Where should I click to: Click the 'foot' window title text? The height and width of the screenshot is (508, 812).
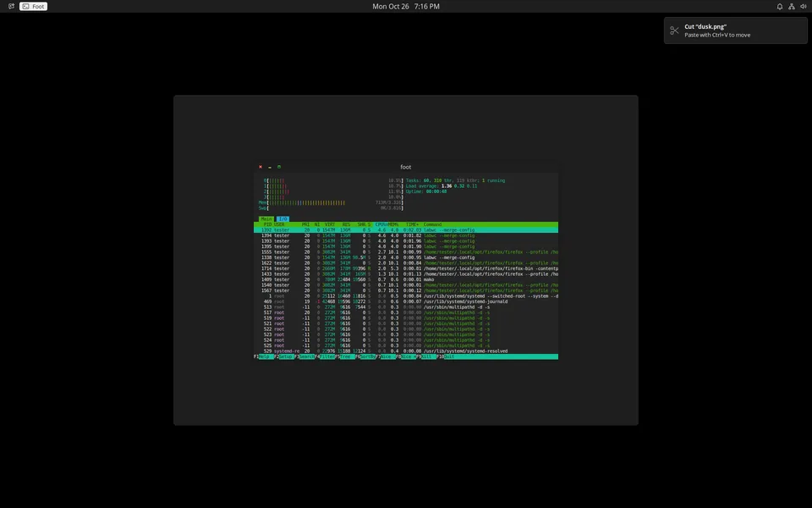[405, 167]
